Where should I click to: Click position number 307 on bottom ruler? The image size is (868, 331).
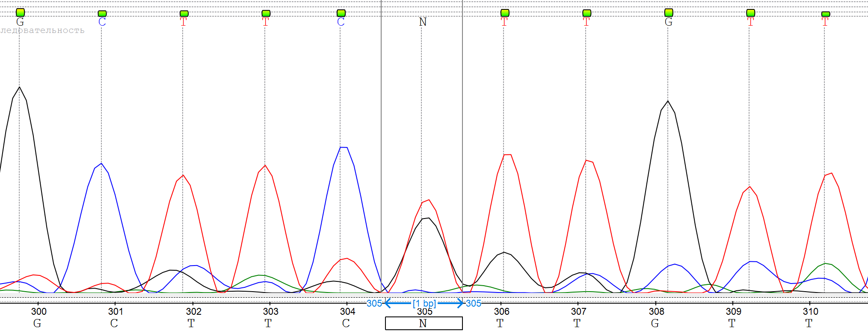tap(578, 311)
